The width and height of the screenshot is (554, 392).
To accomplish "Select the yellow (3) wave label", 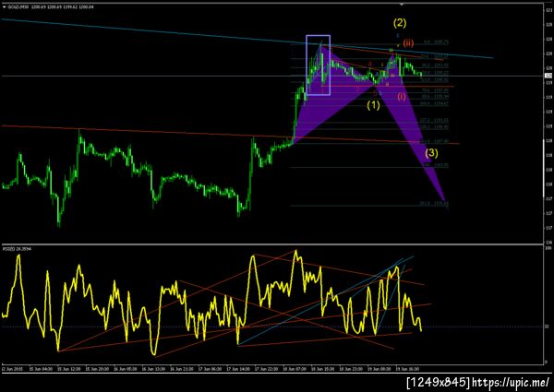I will [x=431, y=153].
